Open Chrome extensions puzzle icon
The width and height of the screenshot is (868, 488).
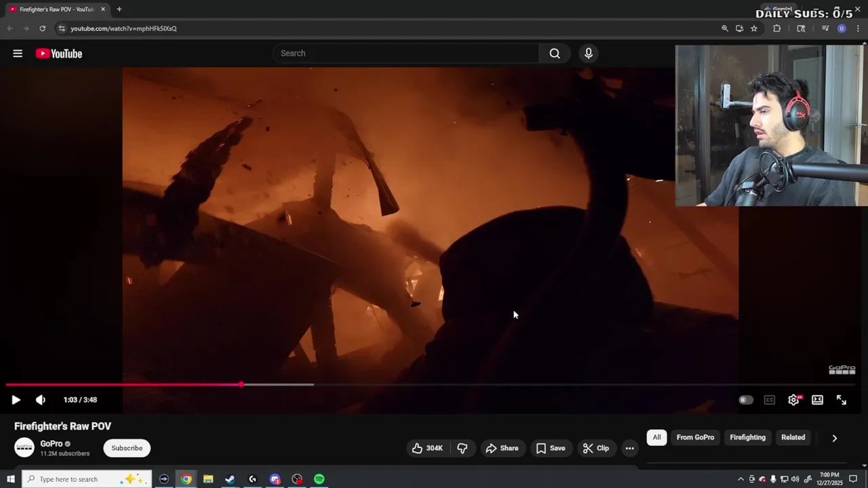point(777,28)
